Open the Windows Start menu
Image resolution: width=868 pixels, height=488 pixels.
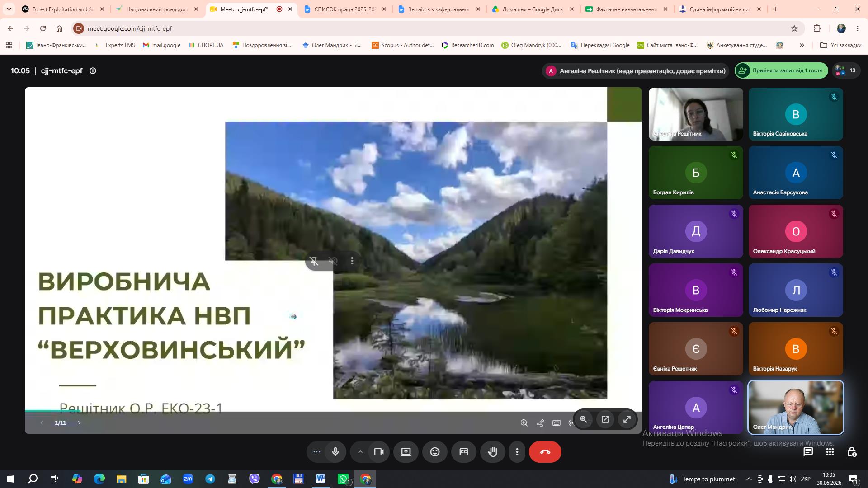coord(11,479)
